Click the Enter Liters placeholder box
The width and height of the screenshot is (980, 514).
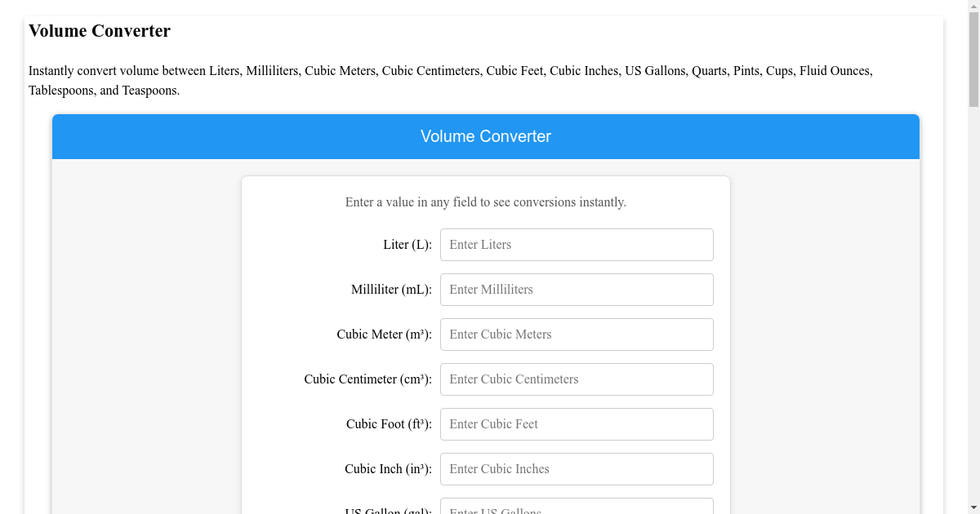[x=577, y=244]
